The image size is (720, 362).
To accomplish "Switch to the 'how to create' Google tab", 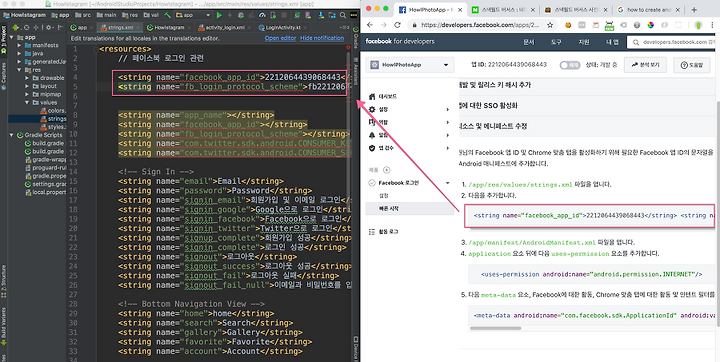I will tap(648, 9).
